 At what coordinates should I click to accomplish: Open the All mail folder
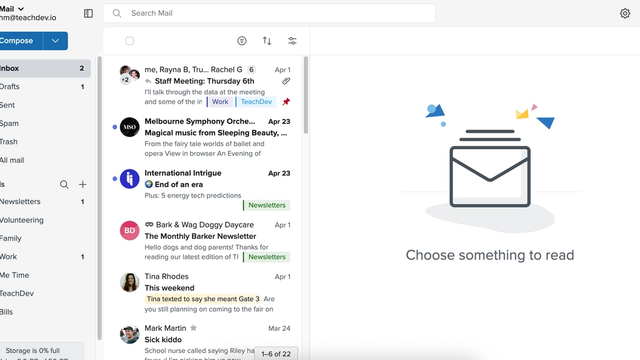tap(45, 160)
